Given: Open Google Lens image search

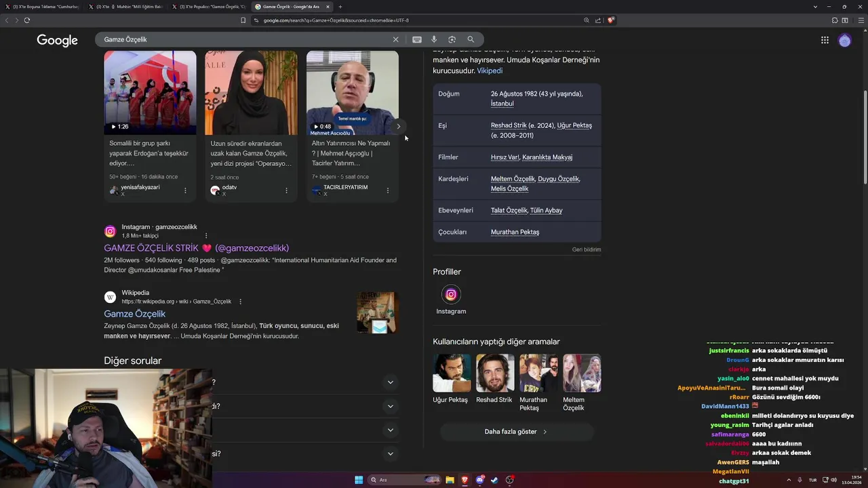Looking at the screenshot, I should [452, 39].
